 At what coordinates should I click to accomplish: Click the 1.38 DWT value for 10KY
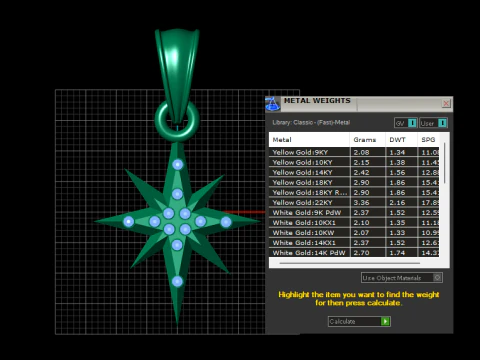tap(397, 162)
